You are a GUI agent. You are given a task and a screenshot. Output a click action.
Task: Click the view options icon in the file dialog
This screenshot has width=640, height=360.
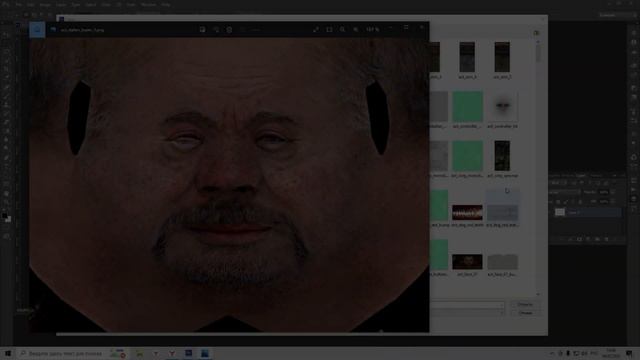click(x=536, y=33)
